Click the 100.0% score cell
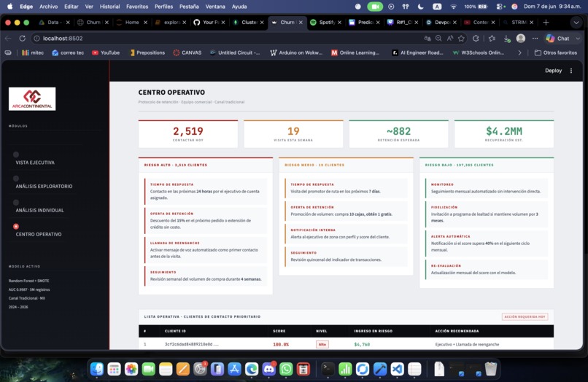This screenshot has height=382, width=588. coord(281,344)
